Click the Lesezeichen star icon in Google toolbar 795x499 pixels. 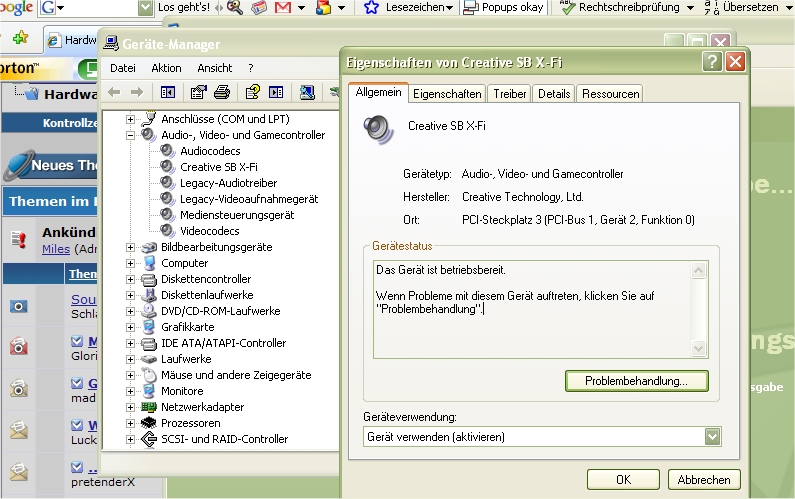coord(371,8)
